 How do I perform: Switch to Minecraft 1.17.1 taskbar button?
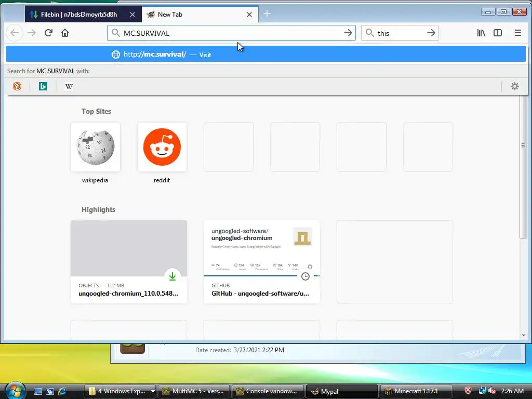click(x=416, y=391)
